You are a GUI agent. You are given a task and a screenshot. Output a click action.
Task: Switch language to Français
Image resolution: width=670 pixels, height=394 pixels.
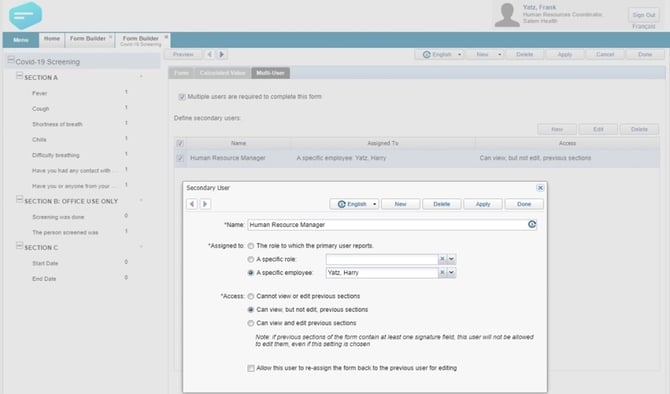pyautogui.click(x=644, y=26)
